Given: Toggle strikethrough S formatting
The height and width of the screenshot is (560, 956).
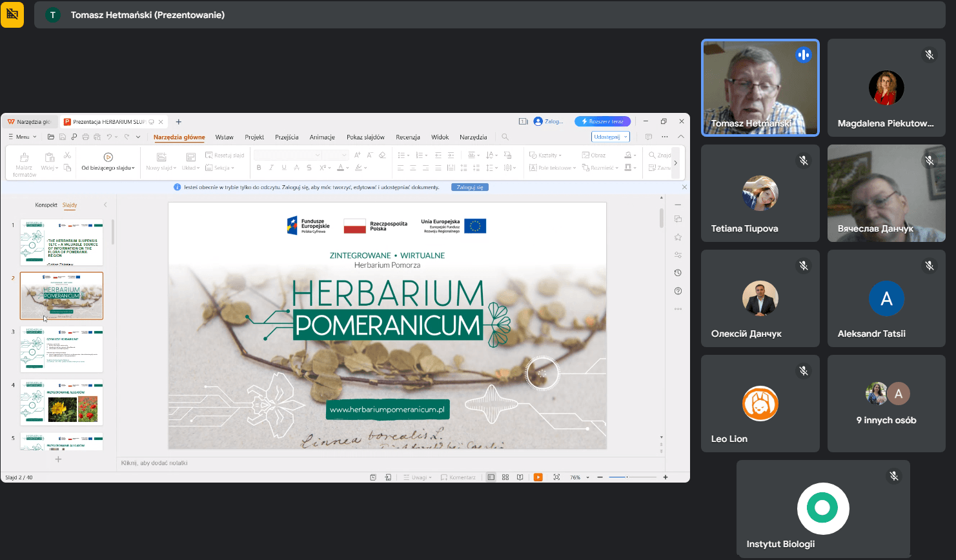Looking at the screenshot, I should point(309,168).
